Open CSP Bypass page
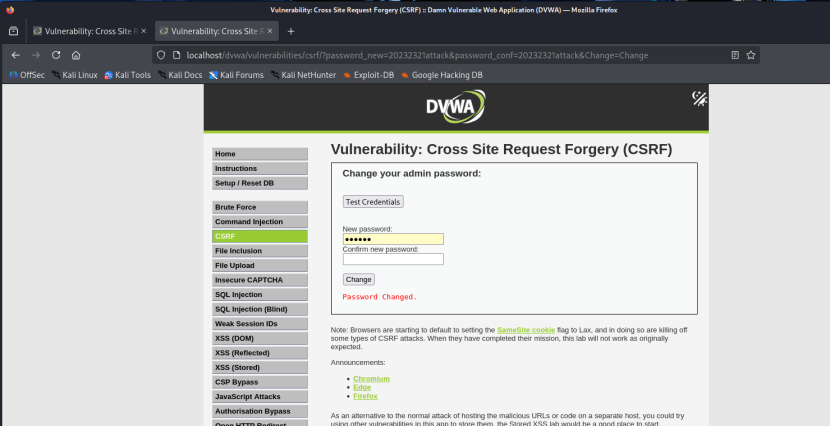830x427 pixels. [x=260, y=382]
